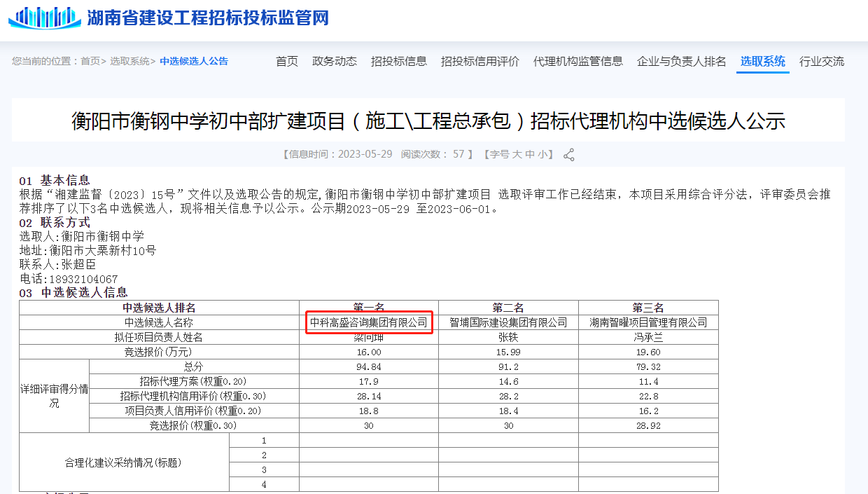Screen dimensions: 868x494
Task: Click credit score cell 28.14
Action: (x=369, y=396)
